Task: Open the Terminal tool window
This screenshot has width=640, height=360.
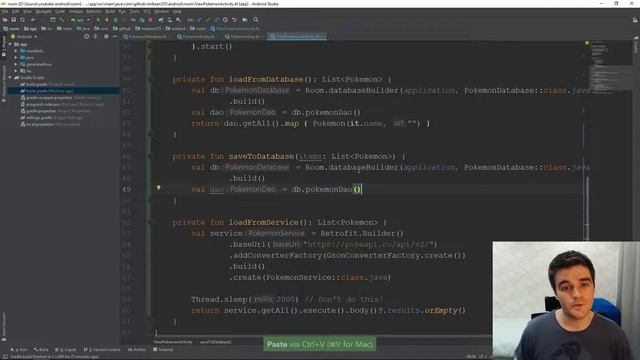Action: coord(163,350)
